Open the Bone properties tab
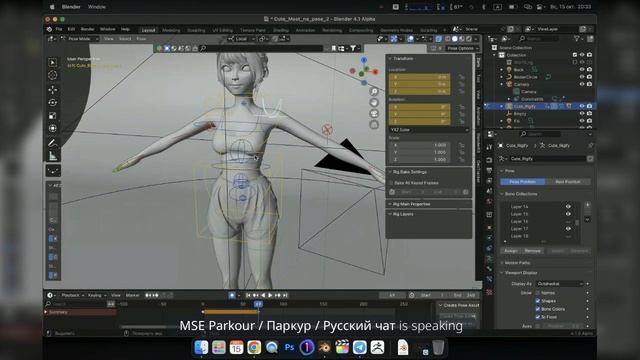The width and height of the screenshot is (640, 360). tap(489, 269)
